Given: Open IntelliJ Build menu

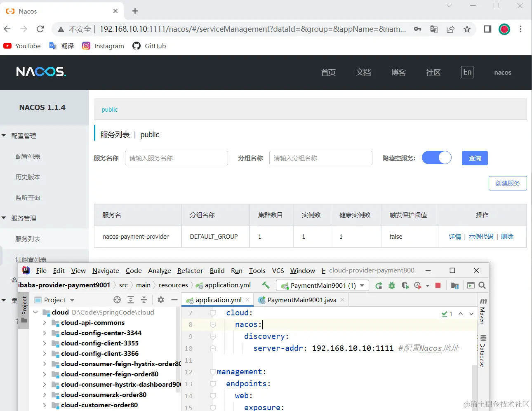Looking at the screenshot, I should coord(217,270).
